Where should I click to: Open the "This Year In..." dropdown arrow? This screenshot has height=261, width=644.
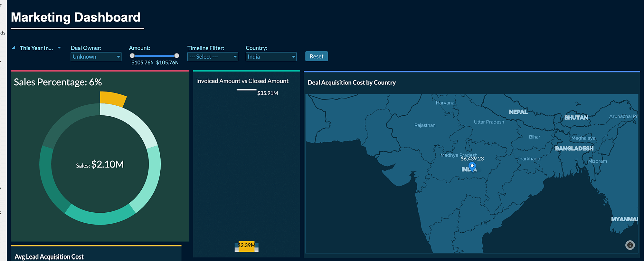[59, 48]
